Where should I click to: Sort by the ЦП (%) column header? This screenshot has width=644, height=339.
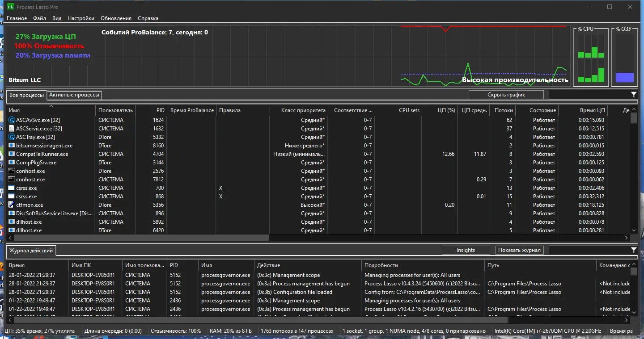(x=440, y=110)
